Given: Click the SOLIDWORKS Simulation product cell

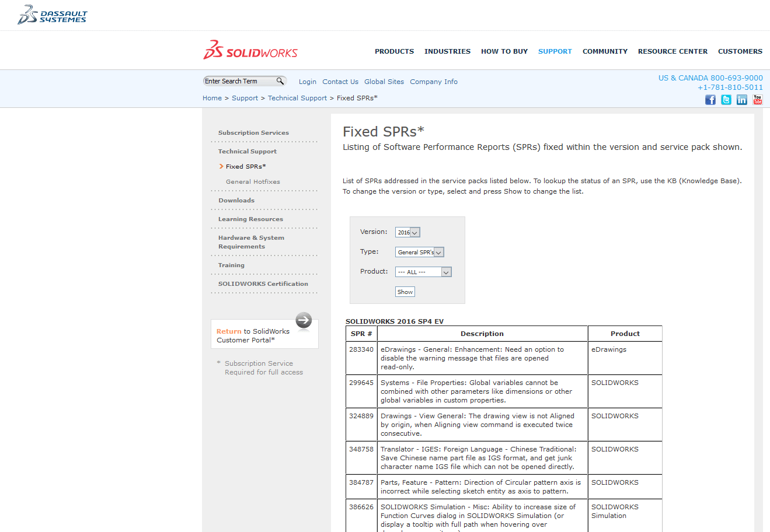Looking at the screenshot, I should (x=625, y=515).
